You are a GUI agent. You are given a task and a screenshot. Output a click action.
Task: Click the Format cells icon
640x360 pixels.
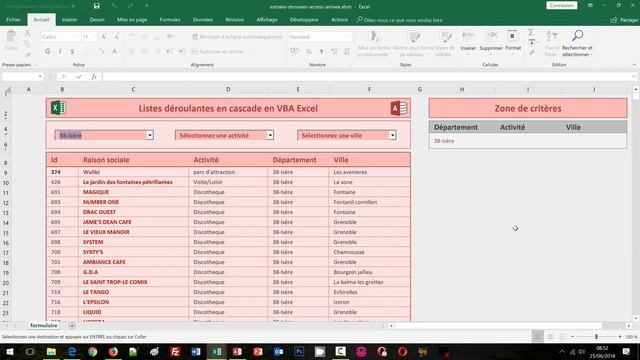tap(513, 41)
